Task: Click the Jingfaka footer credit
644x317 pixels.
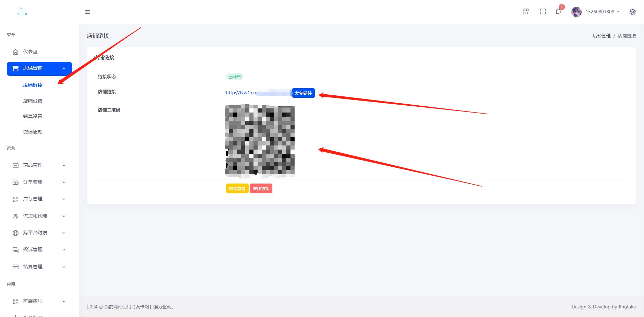Action: tap(627, 307)
